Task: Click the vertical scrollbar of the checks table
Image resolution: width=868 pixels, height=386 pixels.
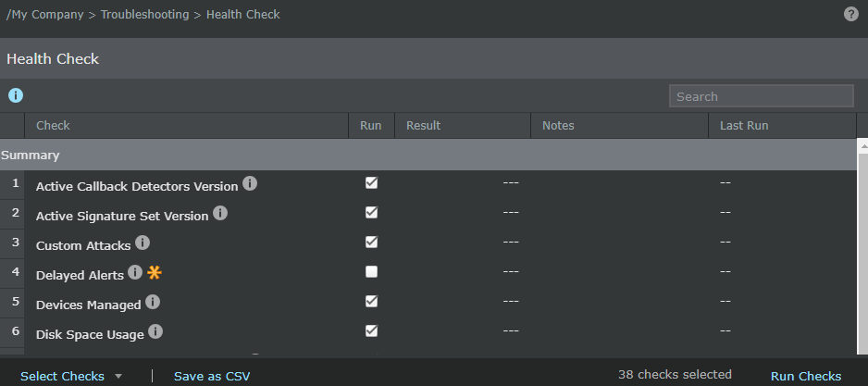Action: (862, 246)
